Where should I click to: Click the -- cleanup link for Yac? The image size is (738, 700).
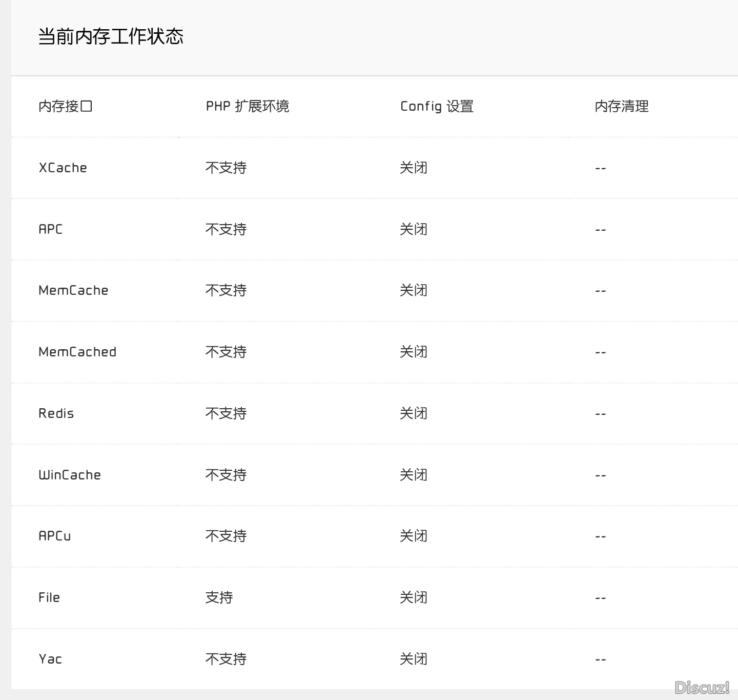[600, 658]
